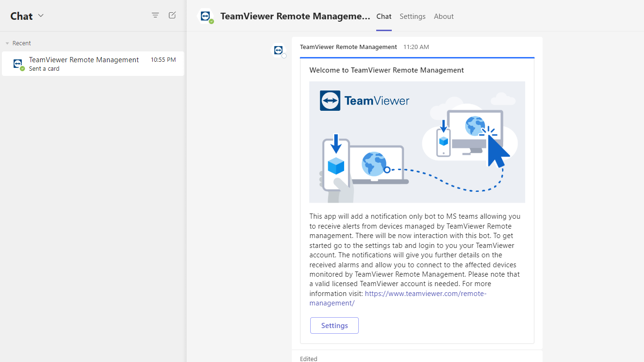Switch to the Chat tab
Viewport: 644px width, 362px height.
pos(384,16)
